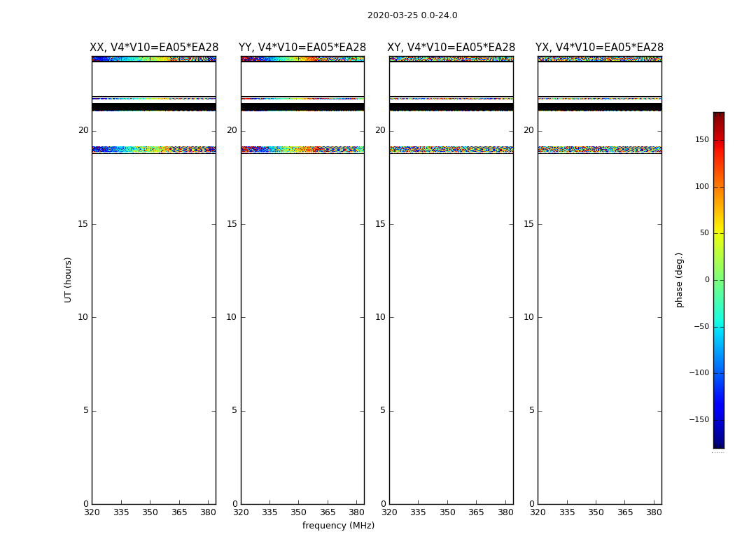Click the XY panel phase band near 19 hours

pyautogui.click(x=451, y=150)
